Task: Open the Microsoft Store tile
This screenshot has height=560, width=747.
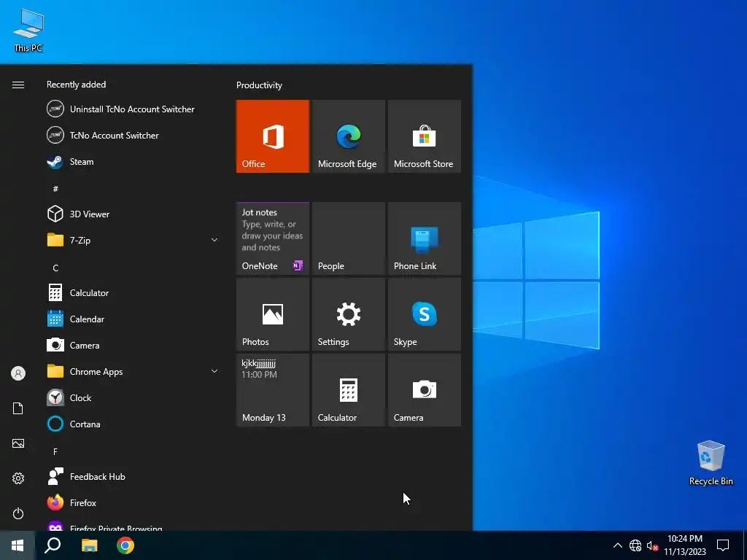Action: [x=424, y=136]
